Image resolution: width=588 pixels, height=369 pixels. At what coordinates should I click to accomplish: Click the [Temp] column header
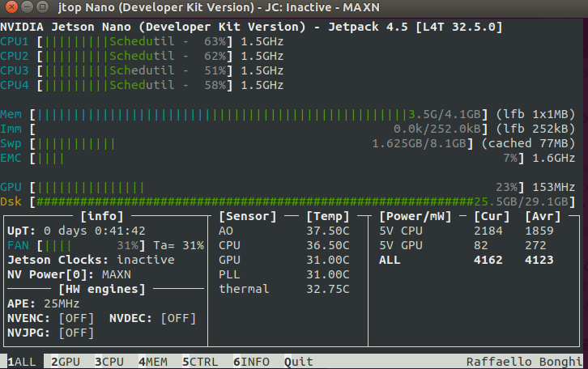[x=328, y=217]
